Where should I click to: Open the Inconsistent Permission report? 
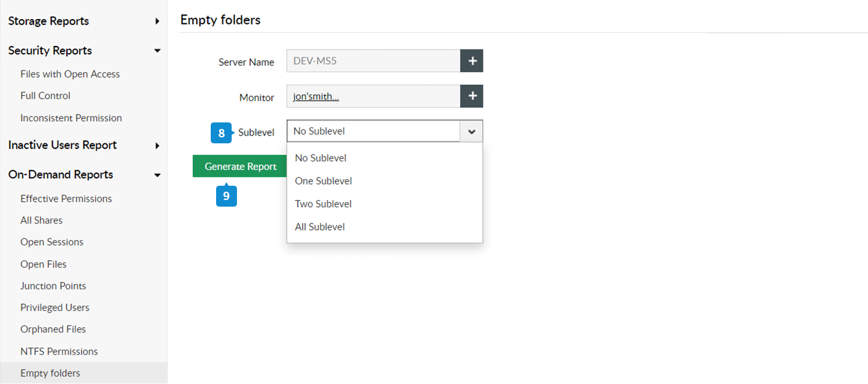click(71, 118)
